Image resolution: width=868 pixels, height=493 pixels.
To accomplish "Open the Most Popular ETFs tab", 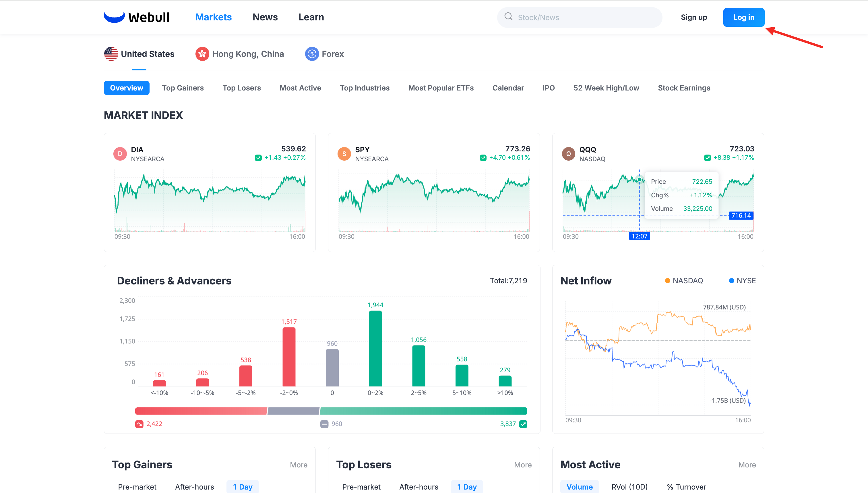I will click(x=441, y=88).
